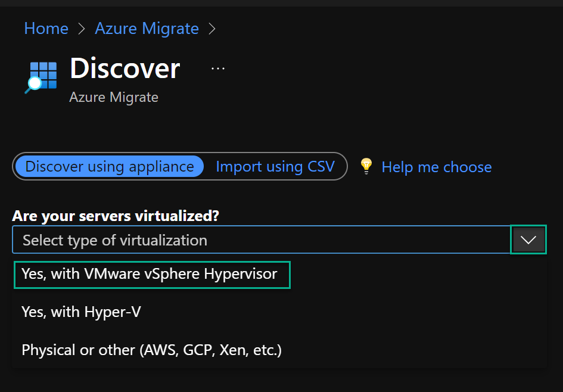
Task: Select Discover using appliance option
Action: tap(110, 167)
